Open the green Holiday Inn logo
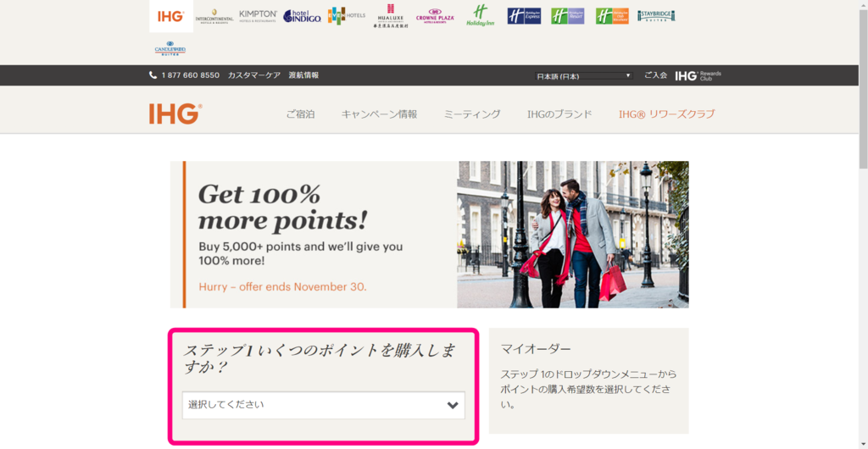 480,16
